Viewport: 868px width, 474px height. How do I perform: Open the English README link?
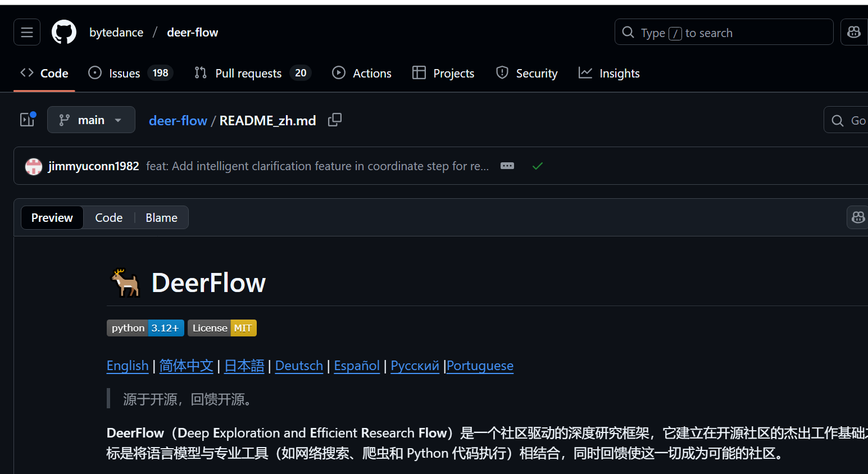[128, 366]
